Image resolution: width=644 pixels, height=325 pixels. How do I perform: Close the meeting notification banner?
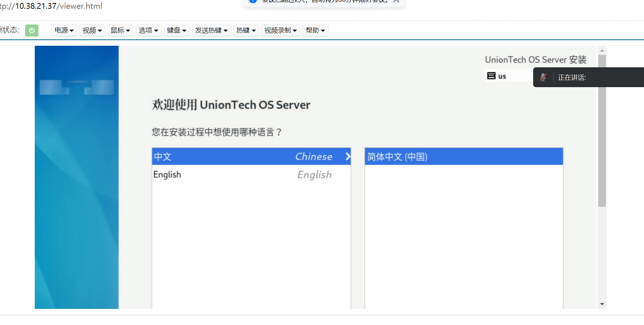click(396, 1)
